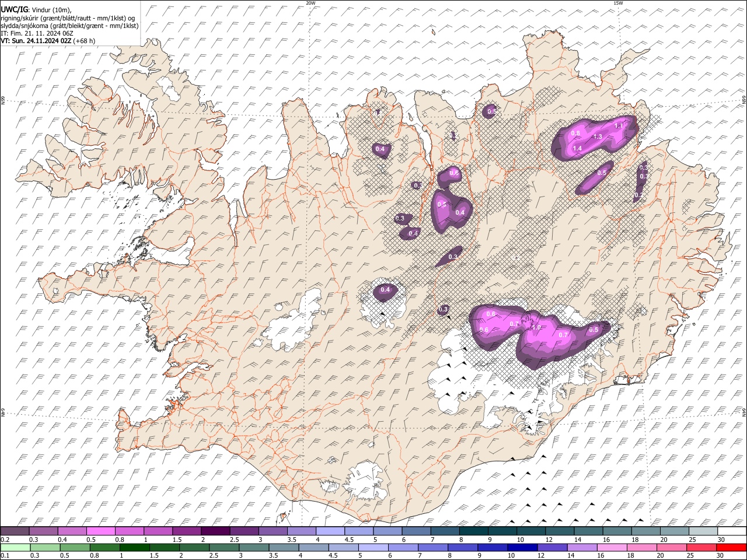This screenshot has width=747, height=560.
Task: Select the 1 darkest green swatch, bottom legend row
Action: 134,547
